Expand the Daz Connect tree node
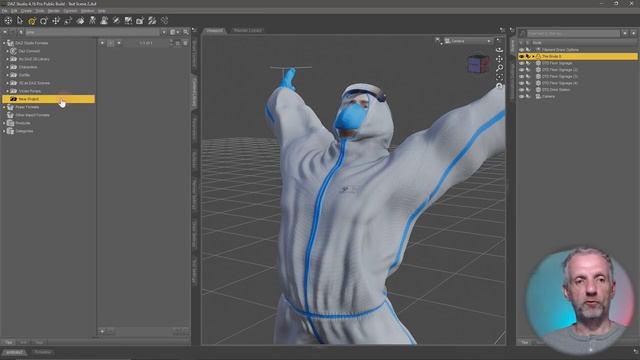 click(7, 51)
